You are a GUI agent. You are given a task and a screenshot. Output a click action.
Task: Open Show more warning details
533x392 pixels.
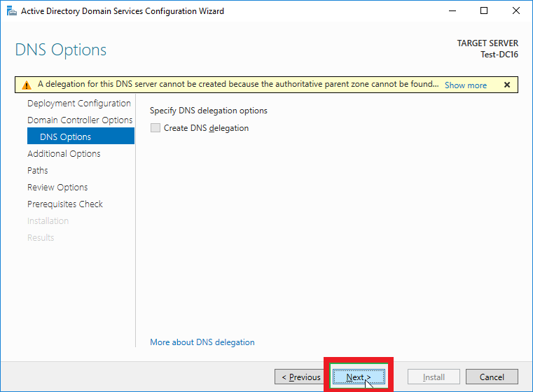coord(466,85)
